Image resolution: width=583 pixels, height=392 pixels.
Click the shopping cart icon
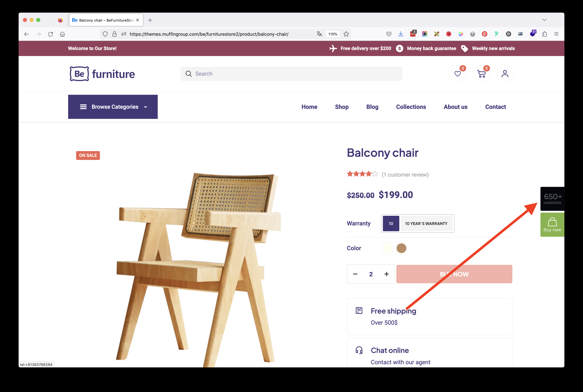481,73
